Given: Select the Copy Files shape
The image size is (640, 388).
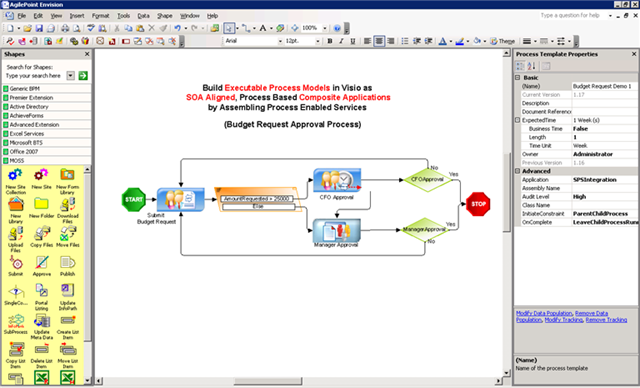Looking at the screenshot, I should click(41, 237).
